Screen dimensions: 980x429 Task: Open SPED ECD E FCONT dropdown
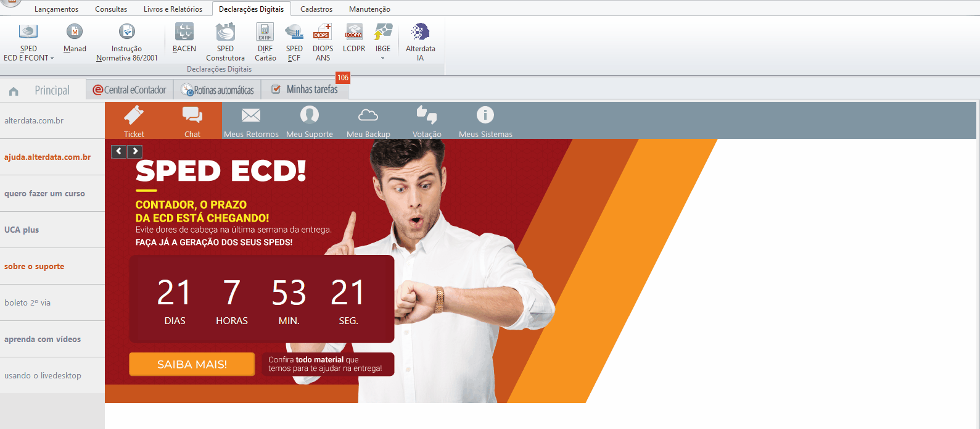click(28, 42)
